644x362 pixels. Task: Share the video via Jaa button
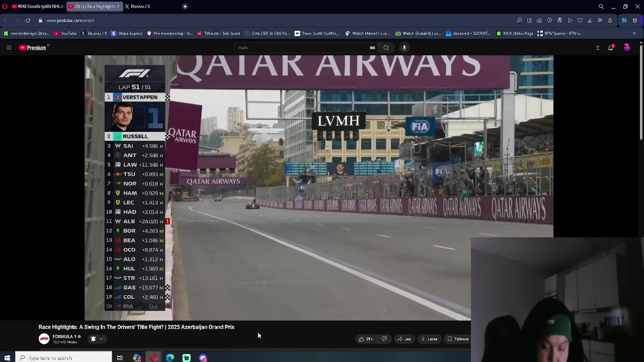coord(404,339)
